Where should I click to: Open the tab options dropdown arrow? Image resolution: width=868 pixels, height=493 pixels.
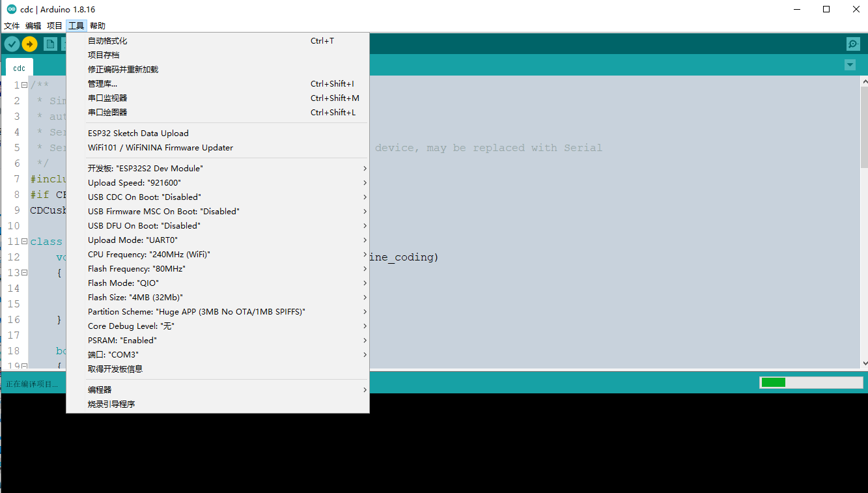pyautogui.click(x=850, y=65)
